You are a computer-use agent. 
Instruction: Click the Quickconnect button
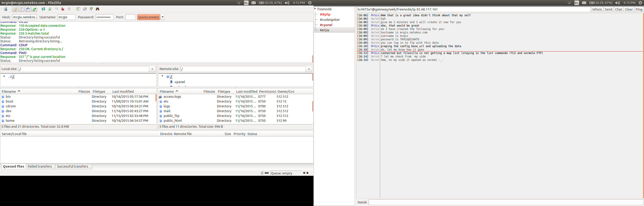[148, 17]
